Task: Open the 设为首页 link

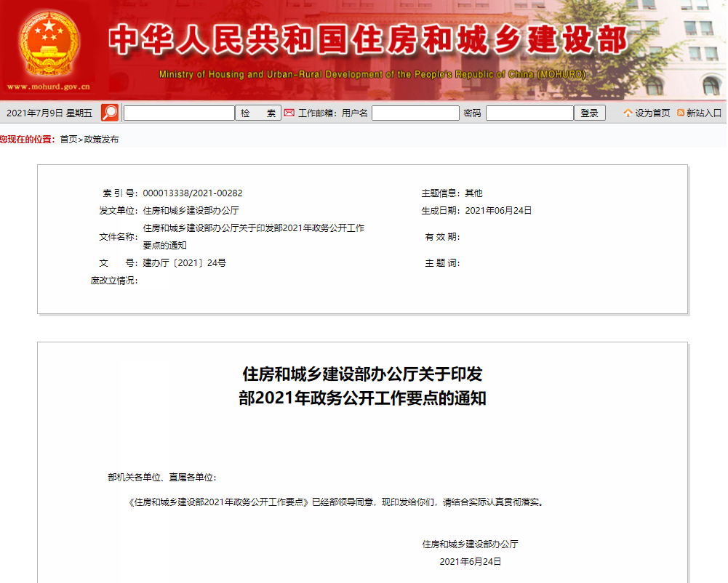Action: click(652, 113)
